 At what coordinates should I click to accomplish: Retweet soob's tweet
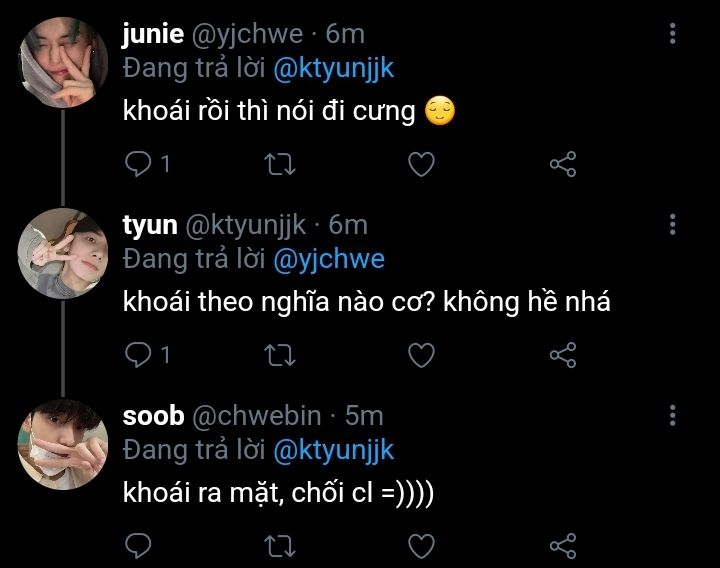pyautogui.click(x=280, y=545)
